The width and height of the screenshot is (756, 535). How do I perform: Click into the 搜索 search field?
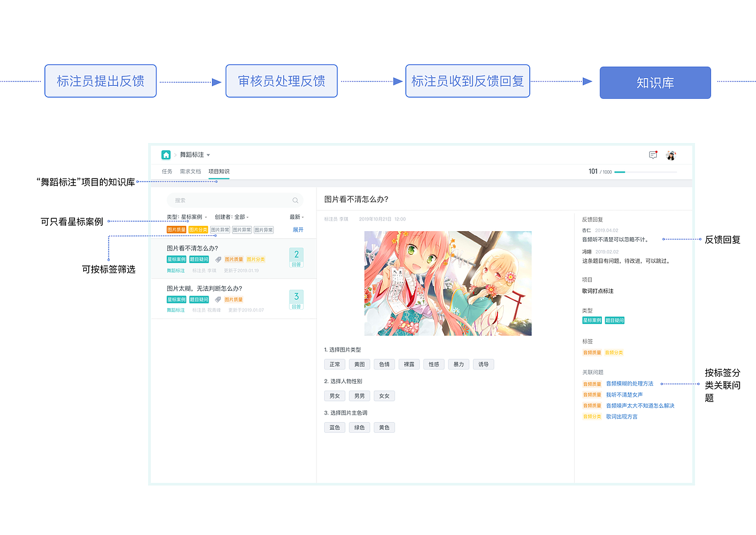point(234,200)
